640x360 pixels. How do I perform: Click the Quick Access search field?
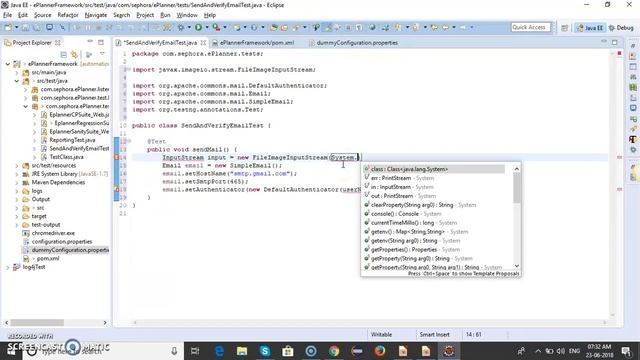click(x=531, y=27)
